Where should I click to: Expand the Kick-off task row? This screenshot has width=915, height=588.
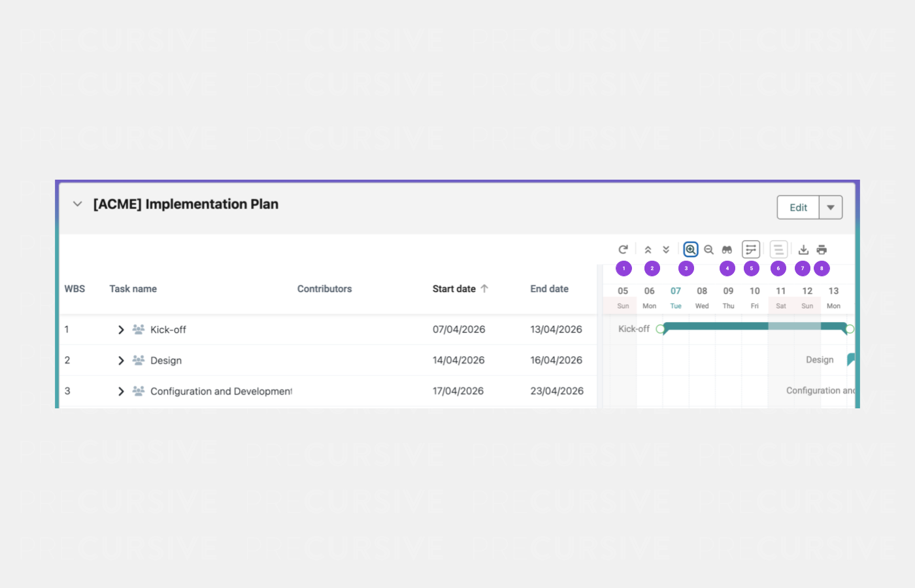coord(121,330)
